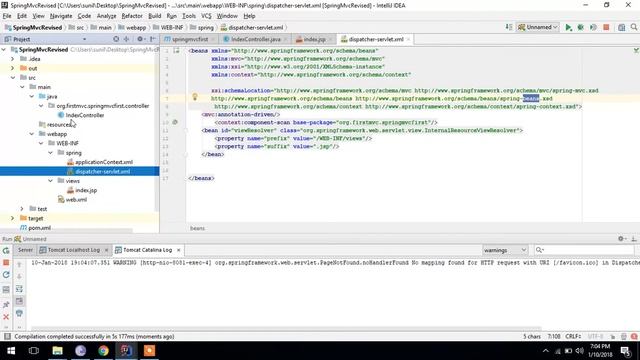The image size is (640, 360).
Task: Open the warnings log level dropdown
Action: pyautogui.click(x=504, y=250)
